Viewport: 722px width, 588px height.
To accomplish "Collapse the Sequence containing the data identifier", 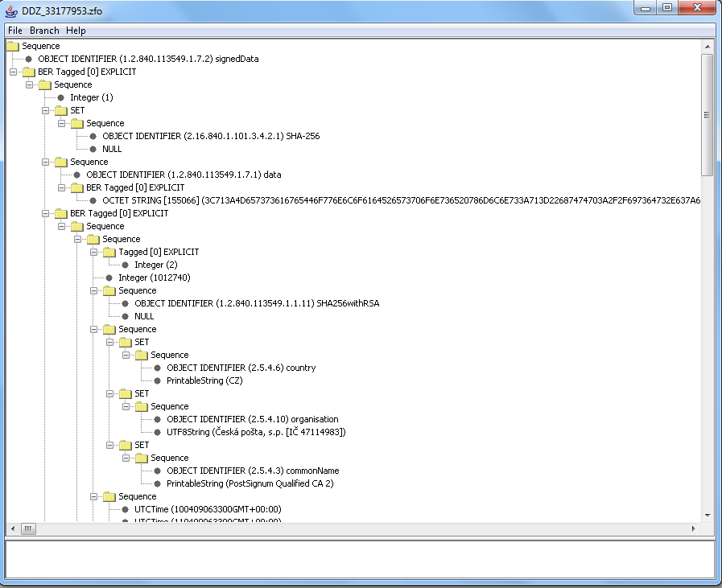I will (46, 162).
